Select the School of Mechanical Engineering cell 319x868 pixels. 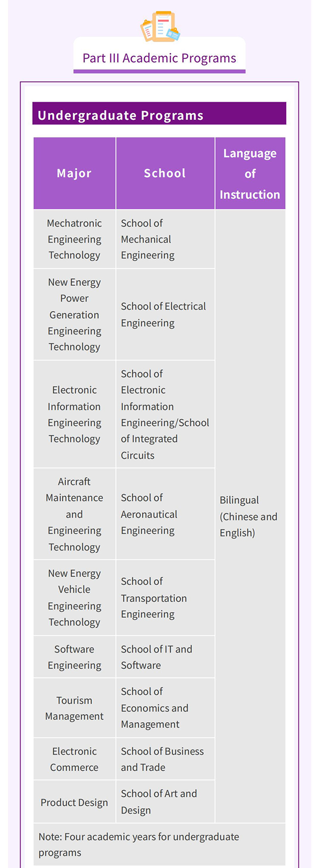[165, 239]
